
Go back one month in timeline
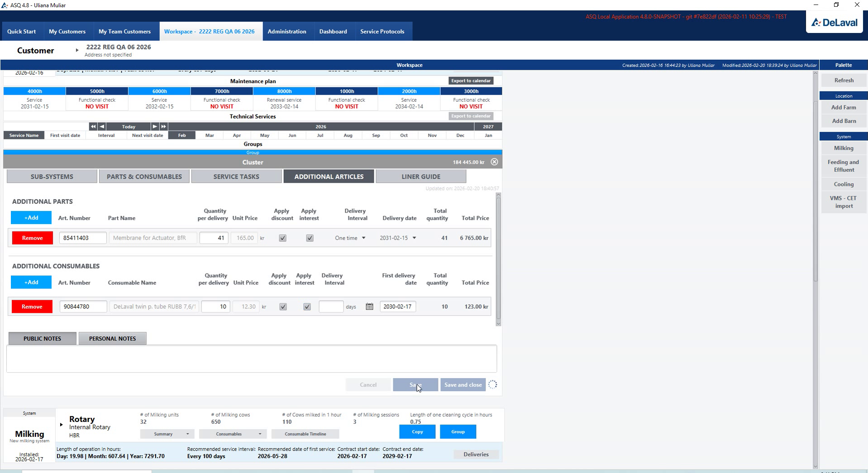pyautogui.click(x=102, y=127)
